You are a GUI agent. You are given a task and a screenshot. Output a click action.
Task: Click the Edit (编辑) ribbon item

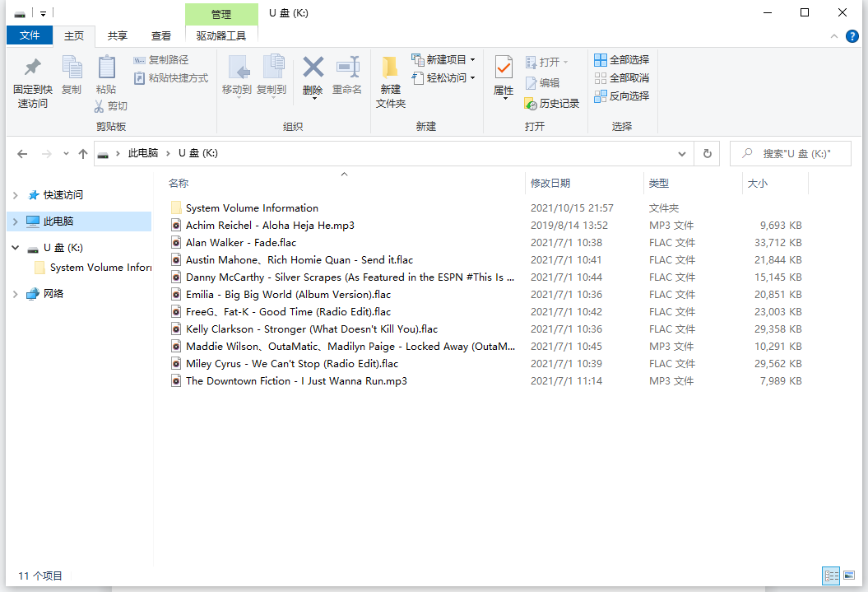[x=542, y=83]
